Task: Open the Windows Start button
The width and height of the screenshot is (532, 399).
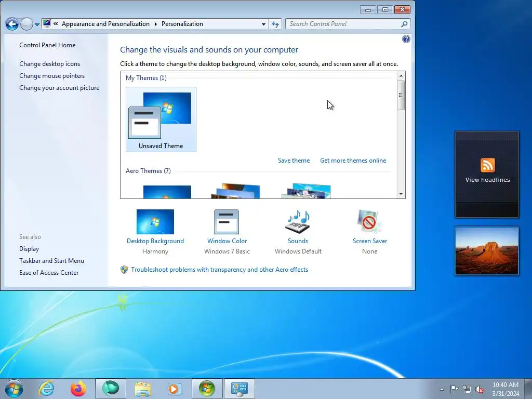Action: (14, 389)
